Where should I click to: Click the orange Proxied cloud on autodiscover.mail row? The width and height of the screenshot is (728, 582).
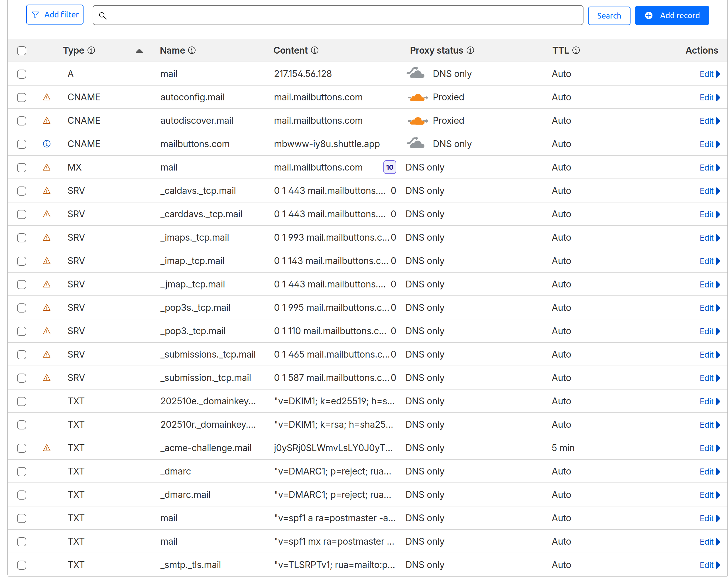(x=418, y=121)
